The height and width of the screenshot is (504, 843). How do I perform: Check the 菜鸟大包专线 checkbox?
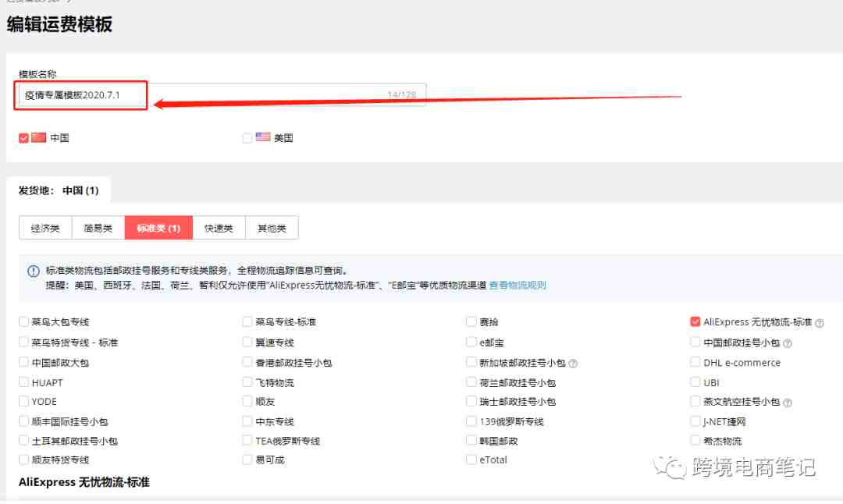pos(23,322)
